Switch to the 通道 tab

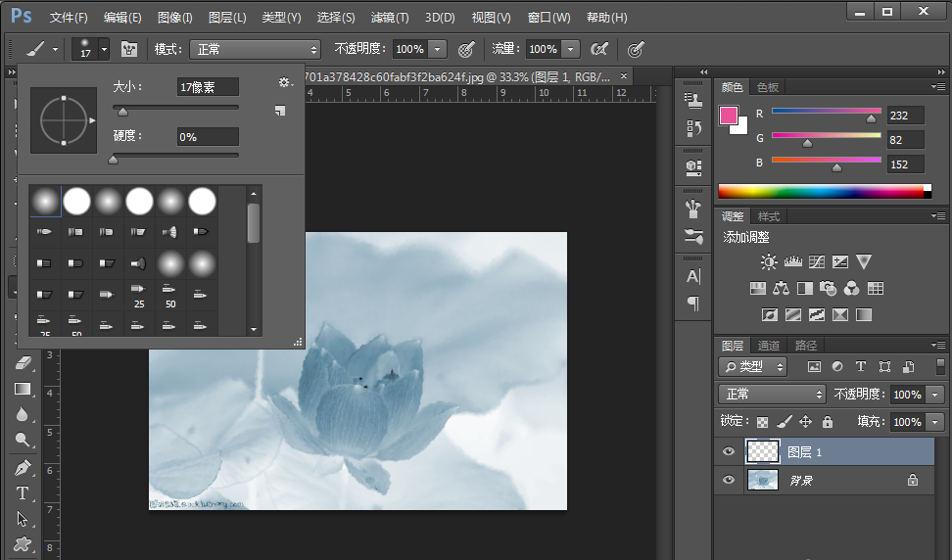click(x=769, y=346)
